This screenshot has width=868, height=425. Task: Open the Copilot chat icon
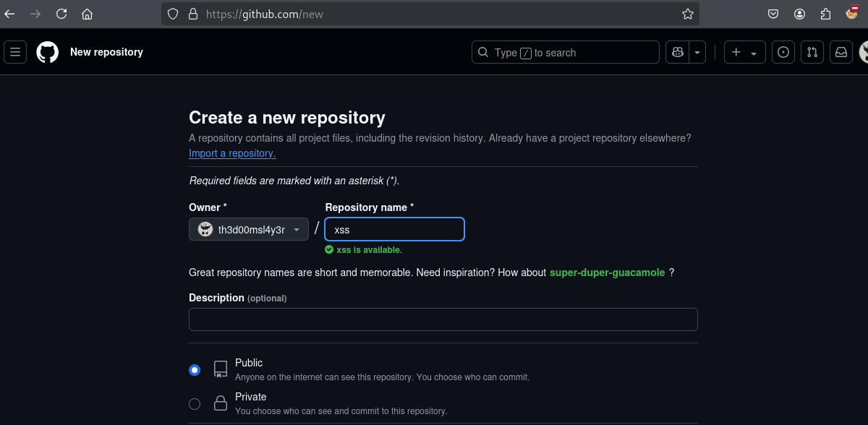[678, 52]
